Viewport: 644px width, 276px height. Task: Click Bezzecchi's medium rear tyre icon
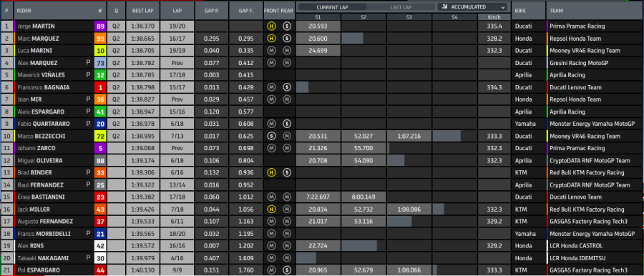tap(287, 136)
